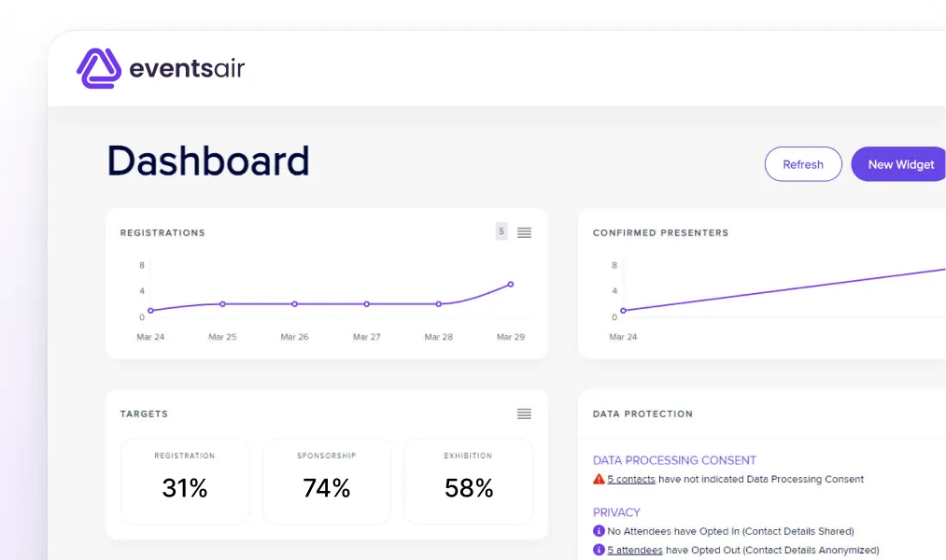Click the Mar 26 data point in Registrations
This screenshot has width=946, height=560.
coord(294,304)
